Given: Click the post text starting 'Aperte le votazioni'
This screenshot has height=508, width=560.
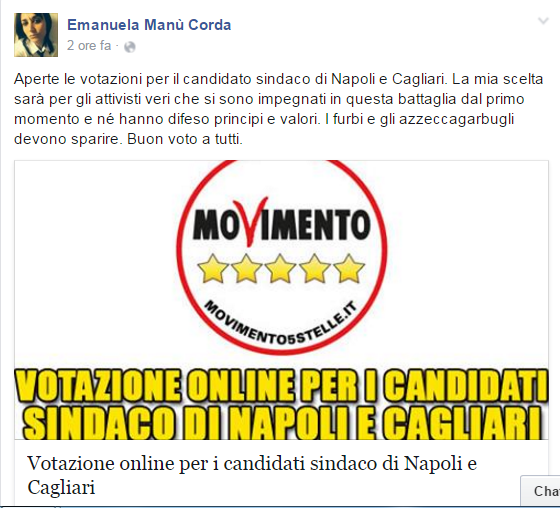Looking at the screenshot, I should [279, 109].
